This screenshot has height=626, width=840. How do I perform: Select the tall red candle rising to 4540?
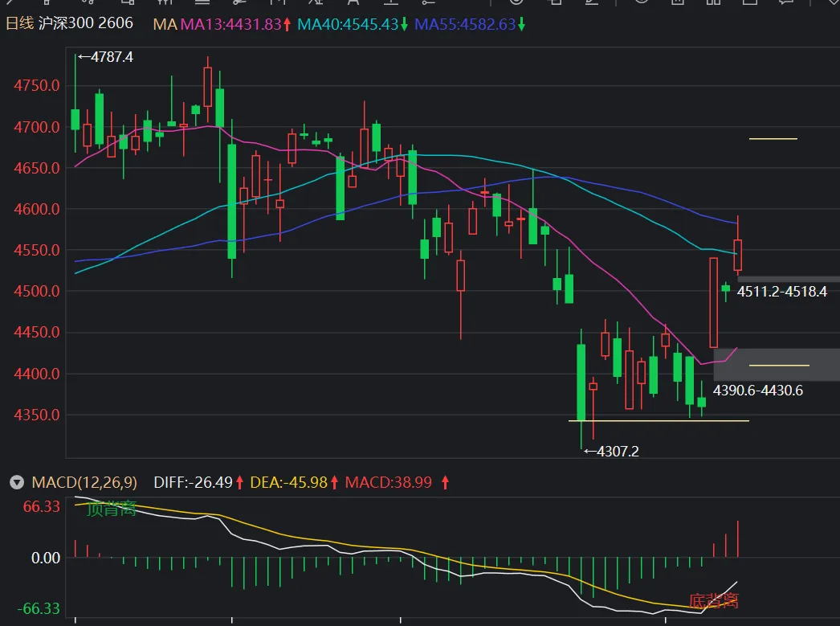714,302
